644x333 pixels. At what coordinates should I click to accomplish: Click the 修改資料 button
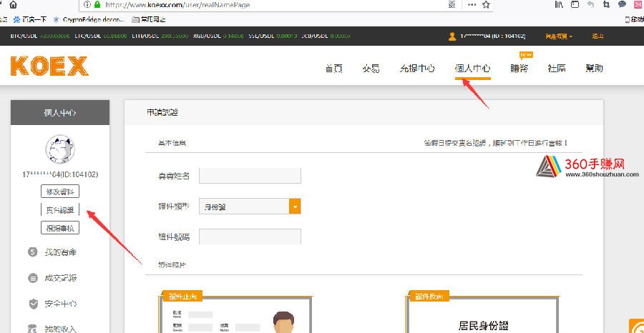click(60, 192)
